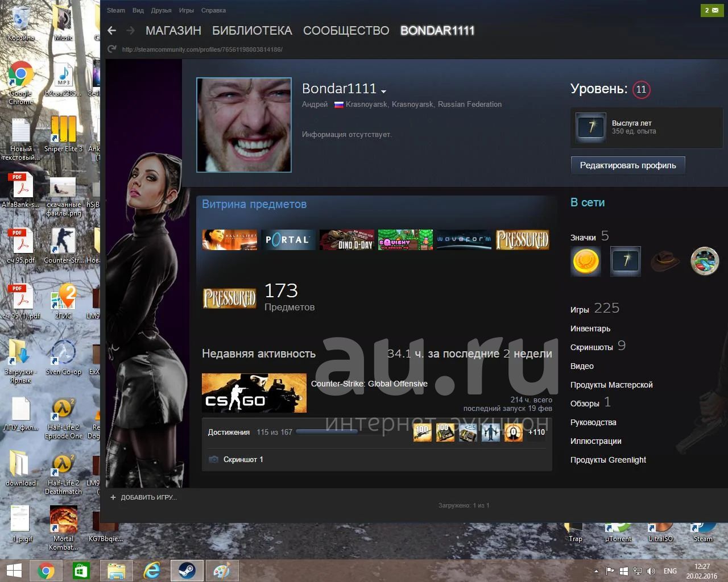Open the Half-Life 2 showcase item

click(x=229, y=240)
